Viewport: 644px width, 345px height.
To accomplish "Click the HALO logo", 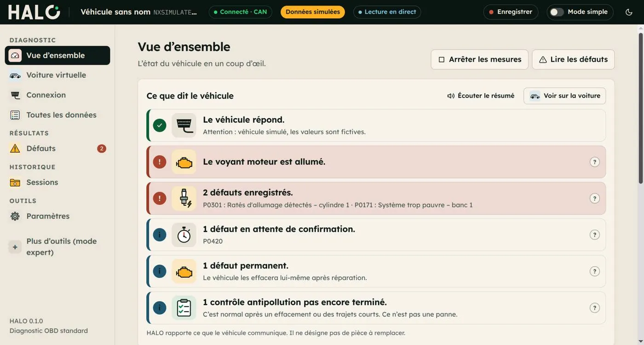I will (x=34, y=12).
